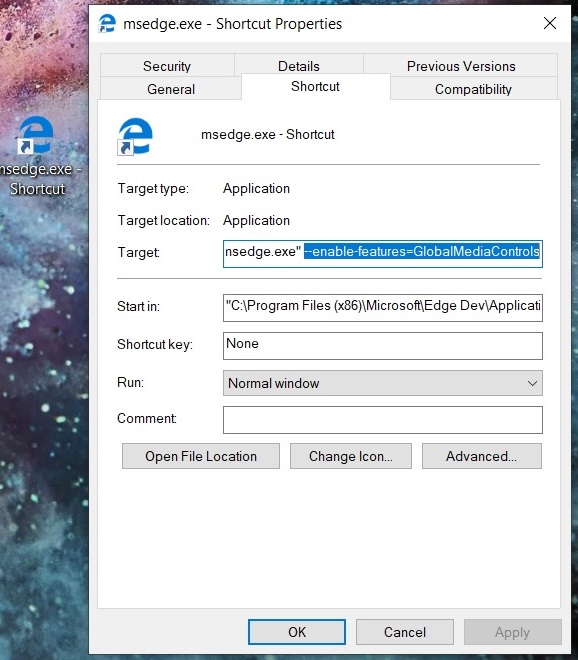Viewport: 578px width, 660px height.
Task: Click inside the Target text field
Action: coord(383,253)
